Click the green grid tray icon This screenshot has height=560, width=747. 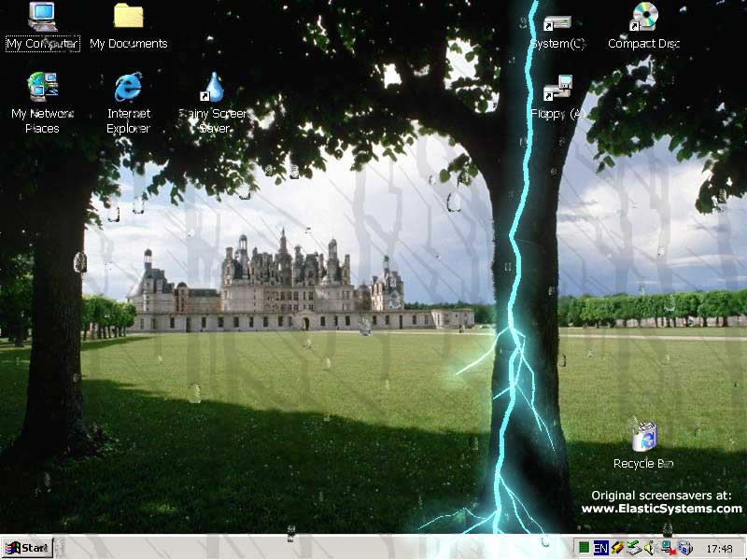pyautogui.click(x=585, y=548)
